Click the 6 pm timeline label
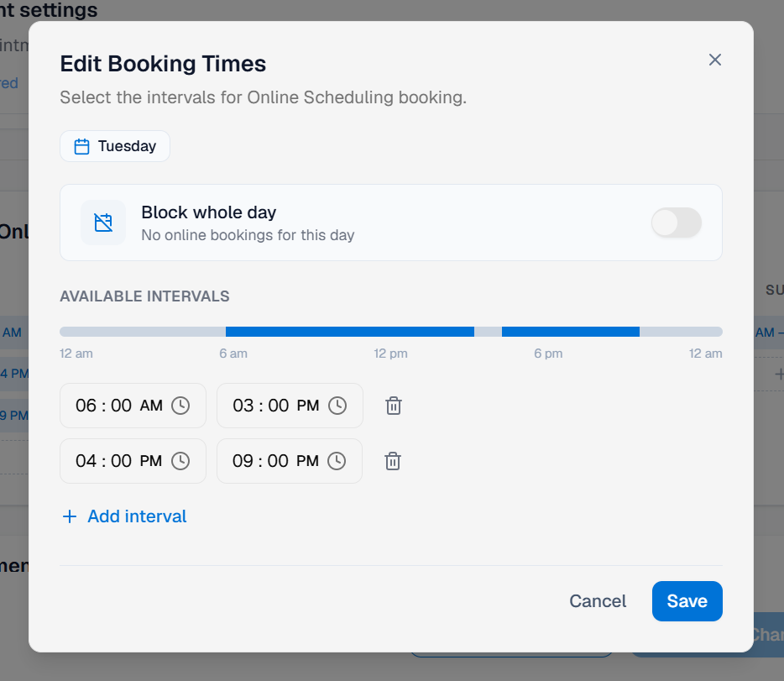Image resolution: width=784 pixels, height=681 pixels. (x=548, y=354)
